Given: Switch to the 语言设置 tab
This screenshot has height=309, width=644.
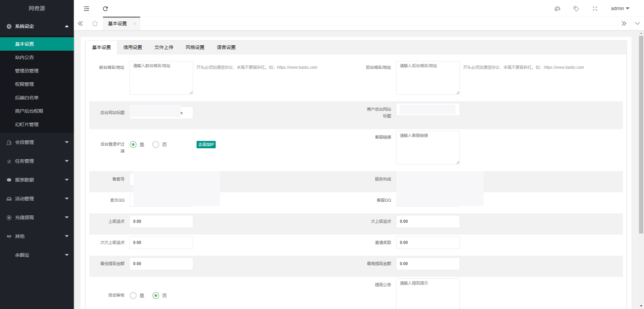Looking at the screenshot, I should (x=226, y=47).
